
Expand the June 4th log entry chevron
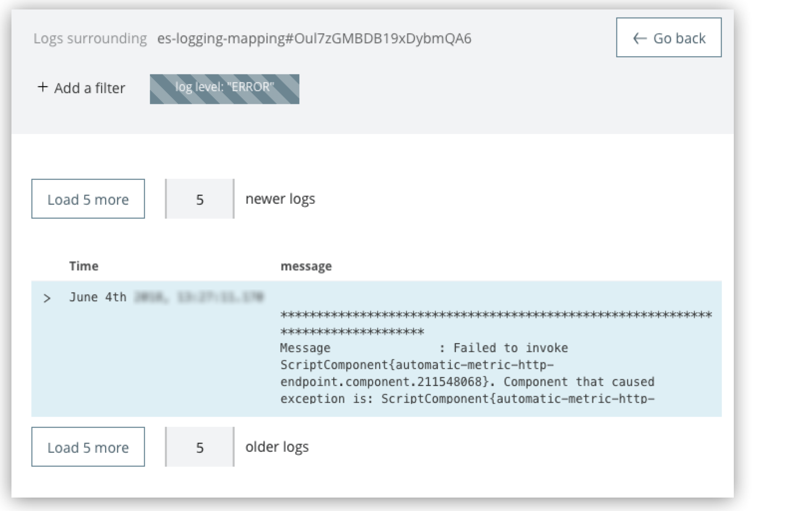click(x=47, y=298)
